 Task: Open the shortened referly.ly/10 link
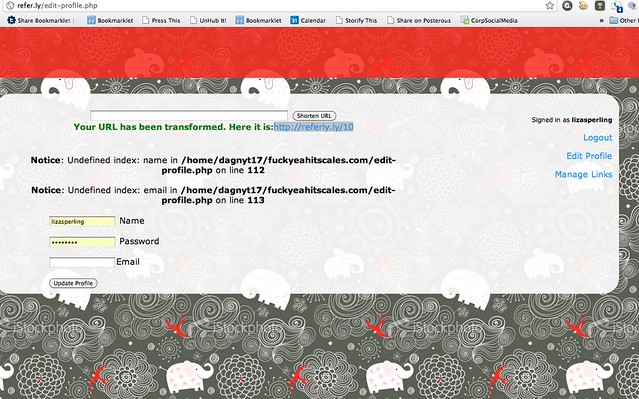[x=313, y=127]
